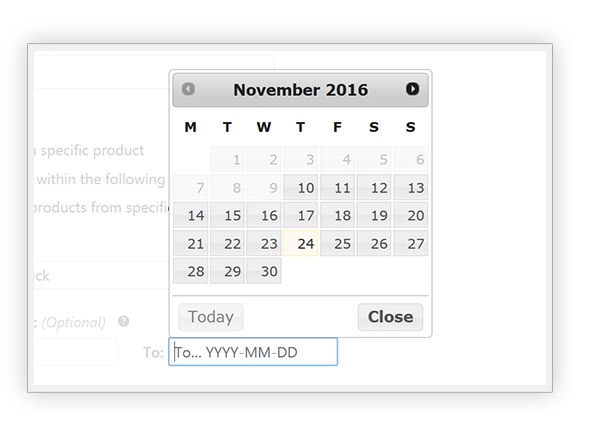Focus the To date input field

pyautogui.click(x=253, y=352)
